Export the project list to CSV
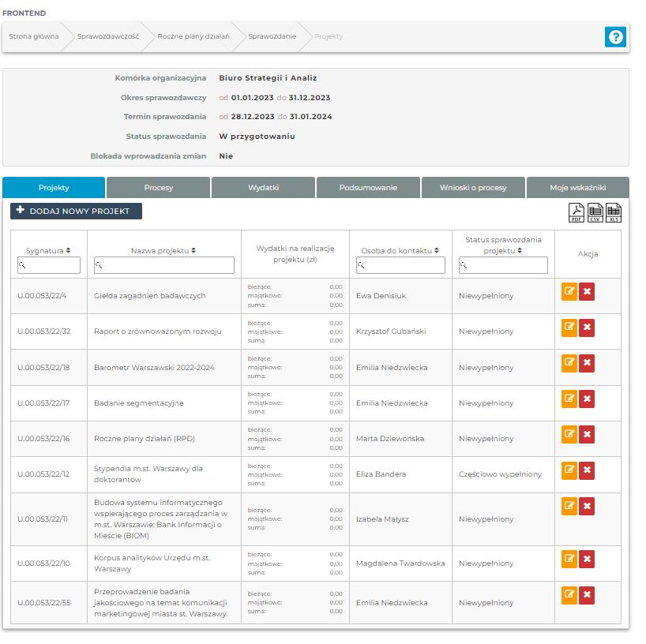 (595, 212)
